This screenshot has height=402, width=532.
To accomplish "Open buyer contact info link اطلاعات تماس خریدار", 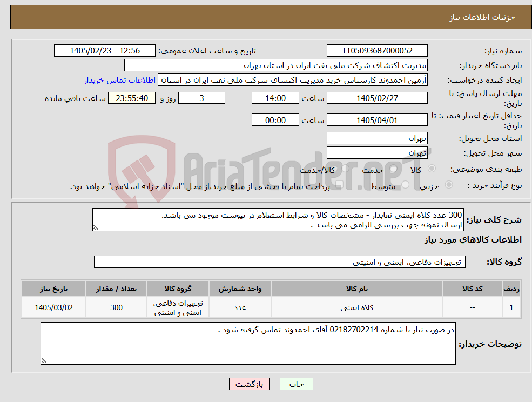I will tap(120, 80).
